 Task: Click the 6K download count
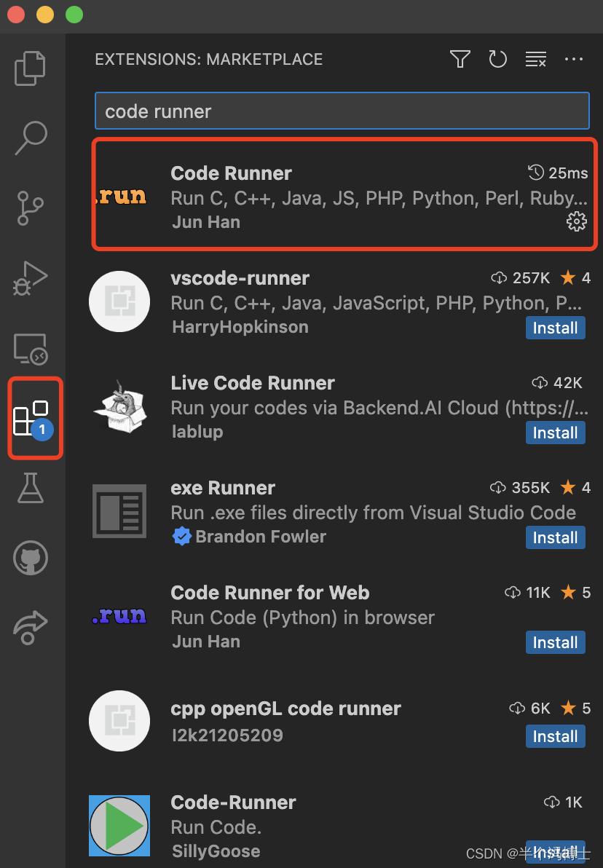click(530, 709)
